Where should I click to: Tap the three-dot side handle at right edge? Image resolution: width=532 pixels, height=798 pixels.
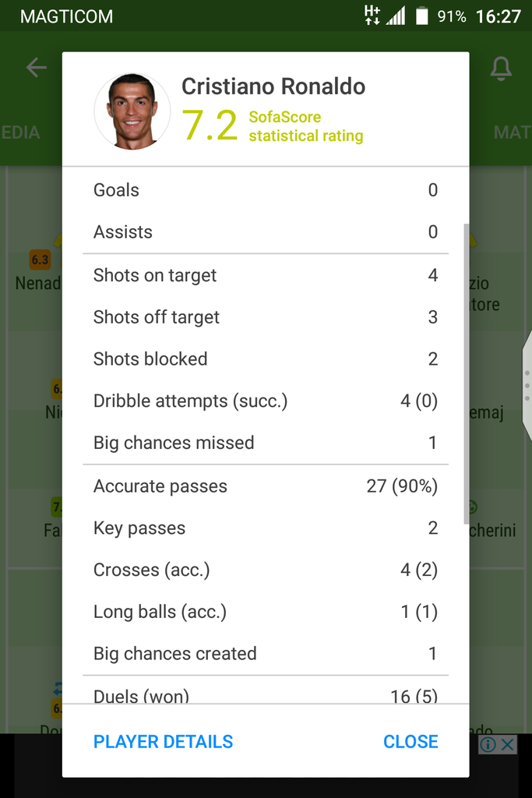[527, 385]
